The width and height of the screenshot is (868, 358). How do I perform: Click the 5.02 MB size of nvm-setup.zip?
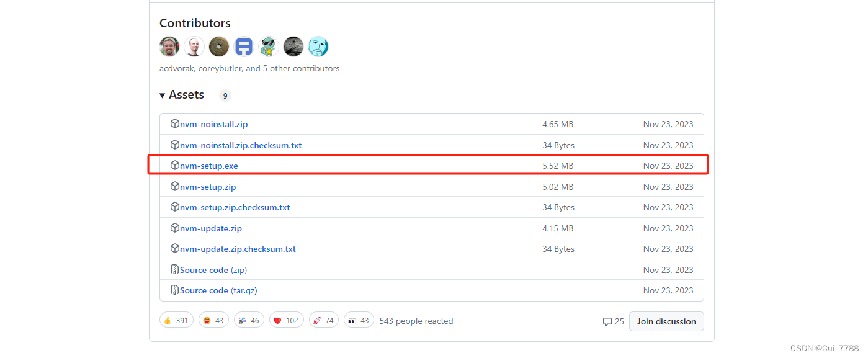click(558, 187)
